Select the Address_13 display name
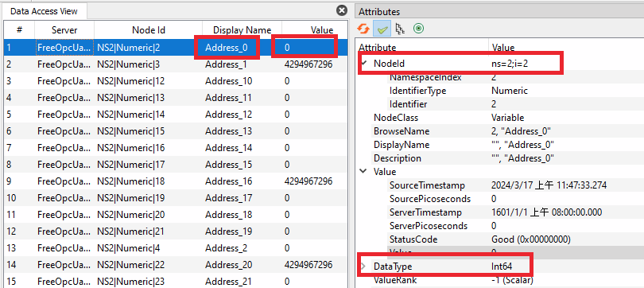Image resolution: width=644 pixels, height=288 pixels. tap(229, 131)
